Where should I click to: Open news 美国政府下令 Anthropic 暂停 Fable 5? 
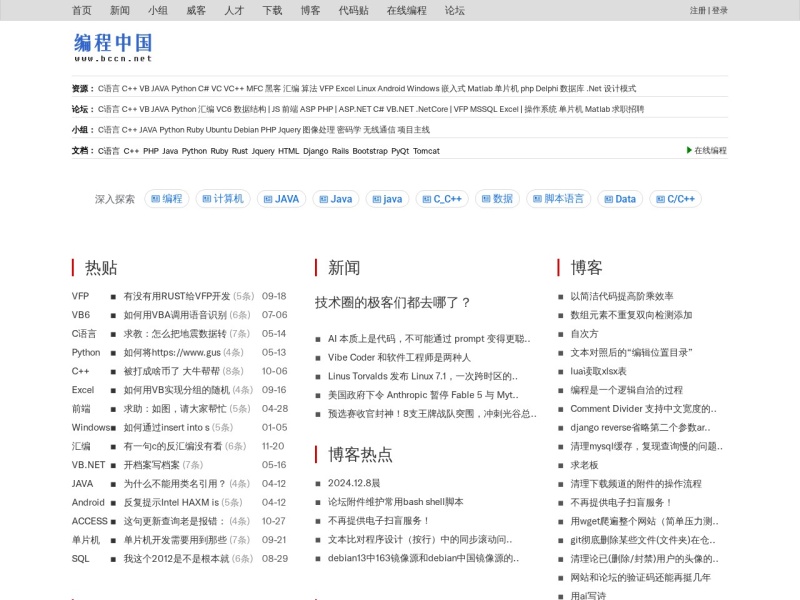pyautogui.click(x=423, y=395)
